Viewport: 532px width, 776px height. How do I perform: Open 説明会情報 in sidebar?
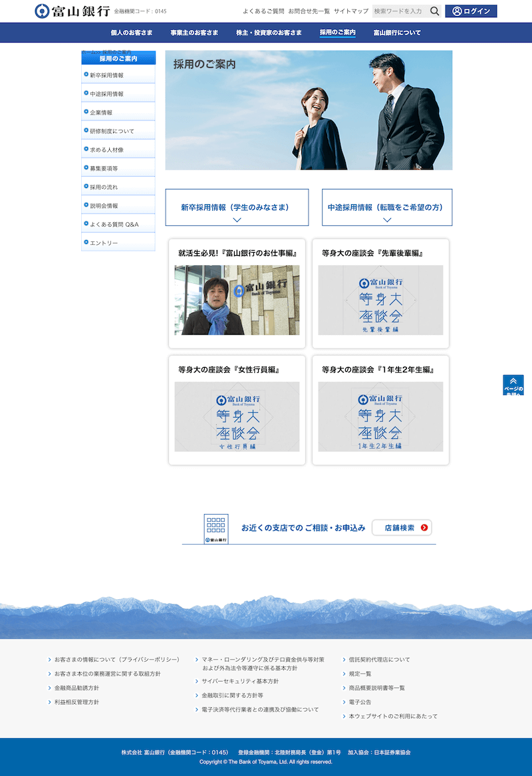pos(118,205)
